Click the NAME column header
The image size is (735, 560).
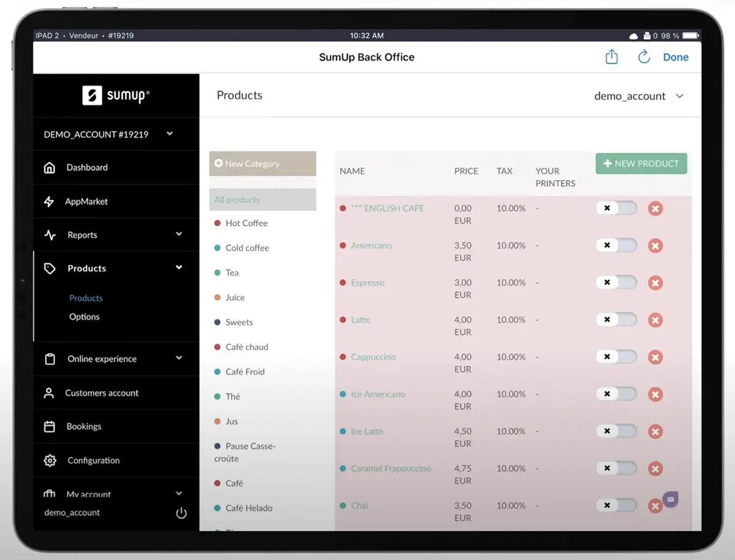tap(352, 171)
